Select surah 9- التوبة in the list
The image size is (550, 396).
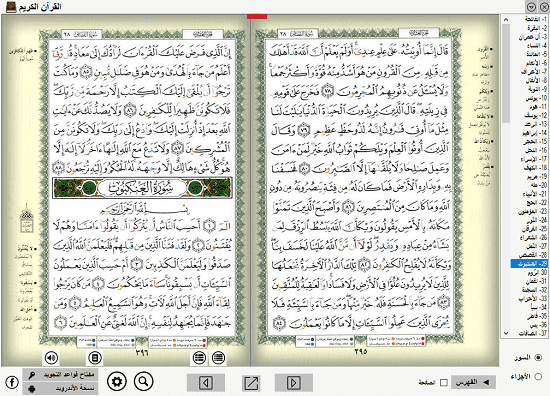[536, 89]
